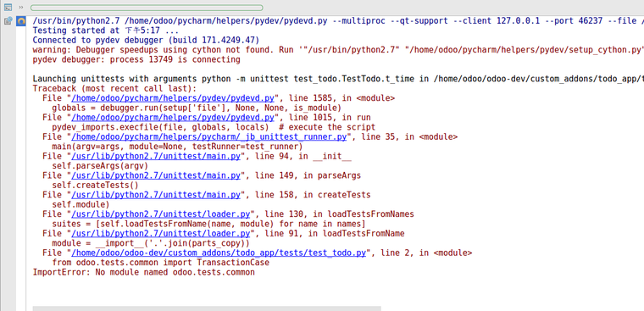Select the orange test result root node
Screen dimensions: 644x311
pyautogui.click(x=21, y=21)
